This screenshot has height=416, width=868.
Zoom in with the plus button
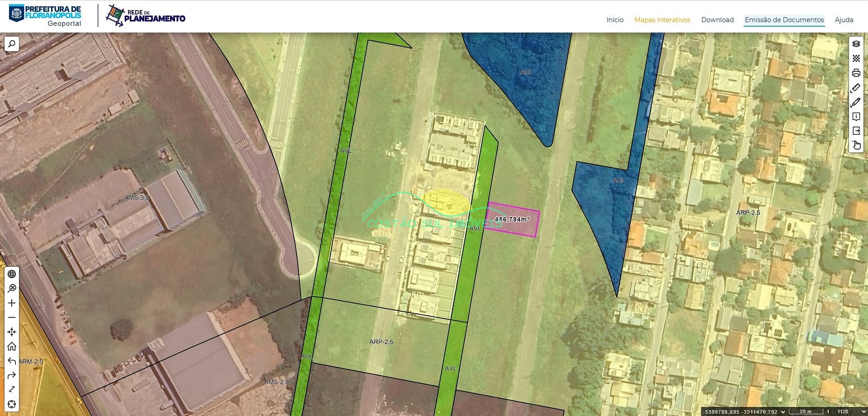(x=12, y=303)
